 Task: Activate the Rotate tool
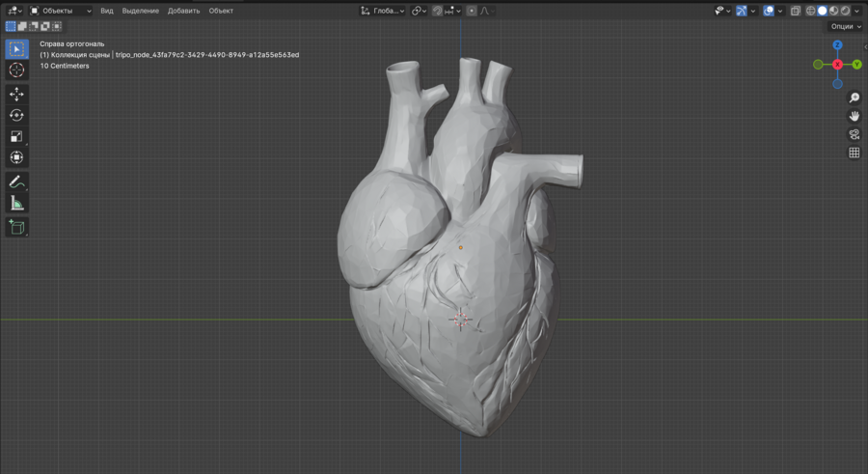coord(16,115)
